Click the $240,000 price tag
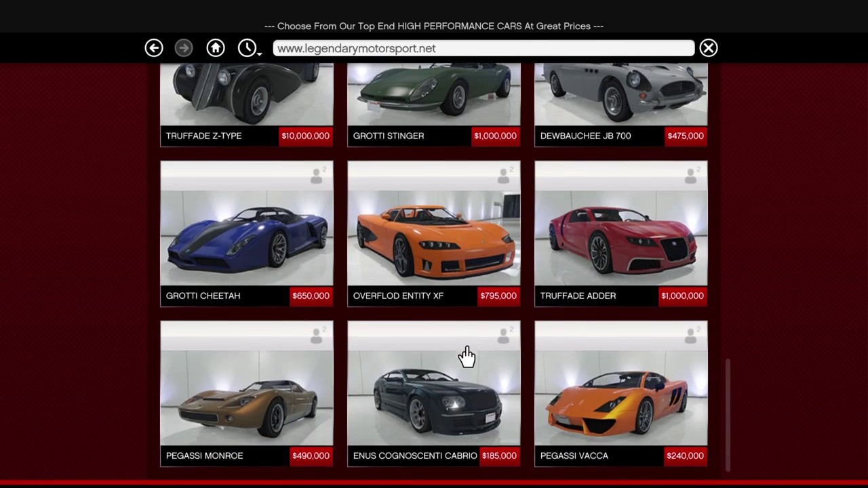 point(685,455)
